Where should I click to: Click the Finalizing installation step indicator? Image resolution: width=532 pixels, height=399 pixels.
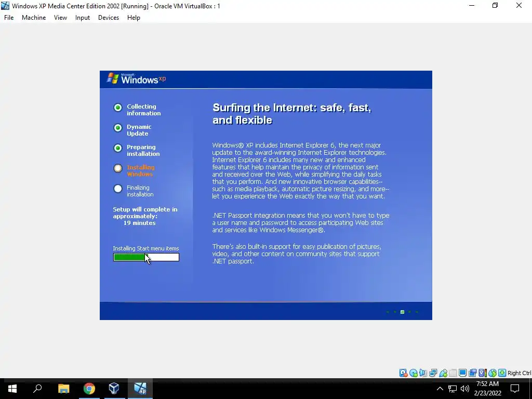[x=118, y=189]
